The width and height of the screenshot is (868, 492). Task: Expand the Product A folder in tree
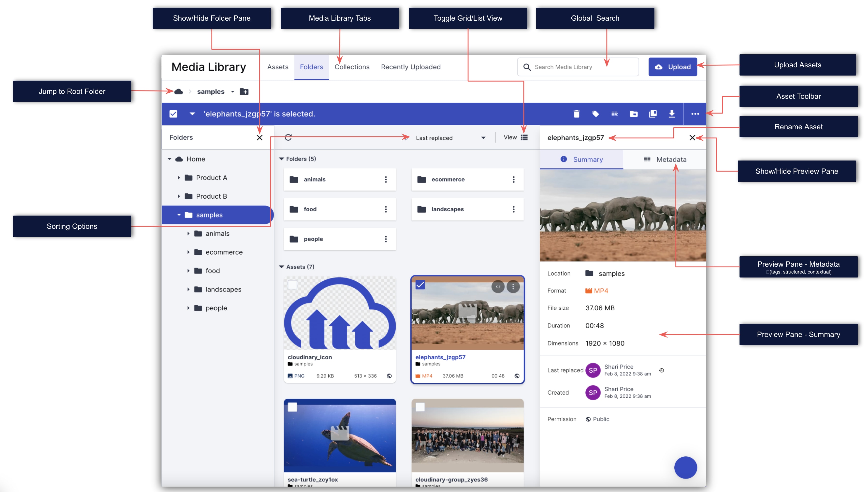(179, 178)
